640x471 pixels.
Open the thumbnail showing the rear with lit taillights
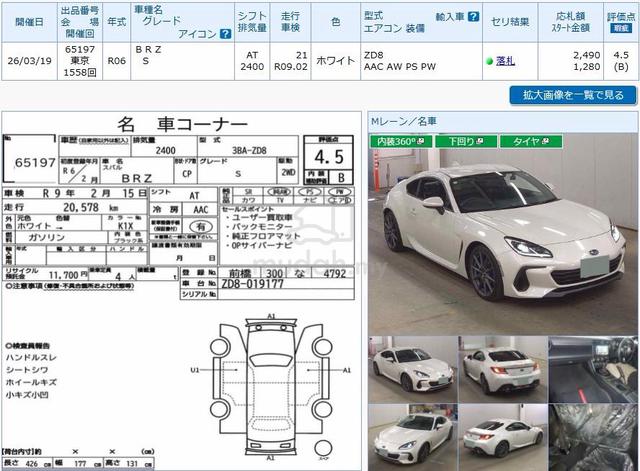point(503,369)
